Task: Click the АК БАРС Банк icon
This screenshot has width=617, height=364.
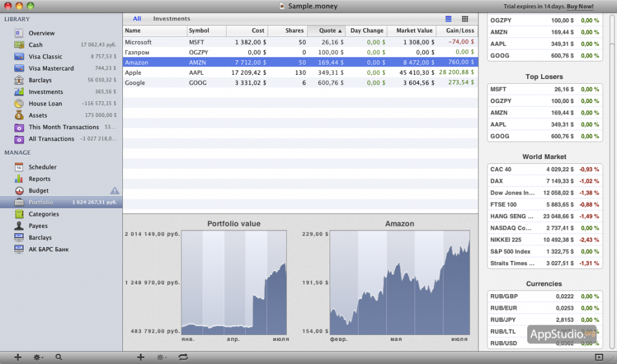Action: click(19, 249)
